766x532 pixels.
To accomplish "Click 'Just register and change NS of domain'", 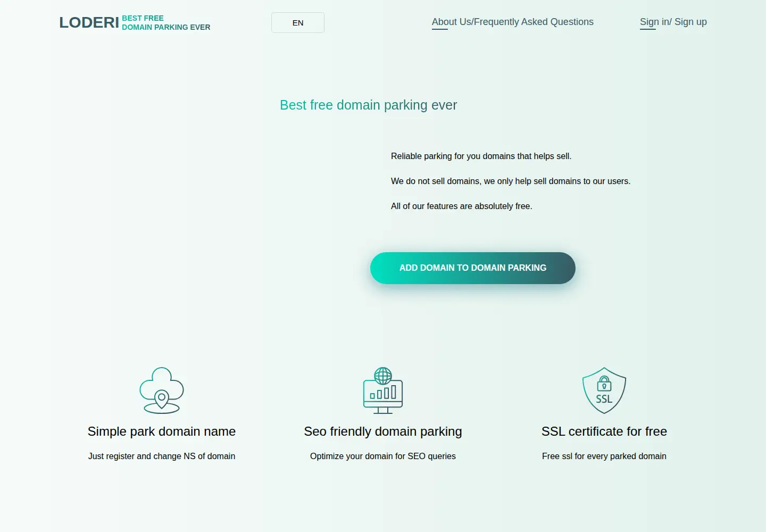I will (162, 456).
